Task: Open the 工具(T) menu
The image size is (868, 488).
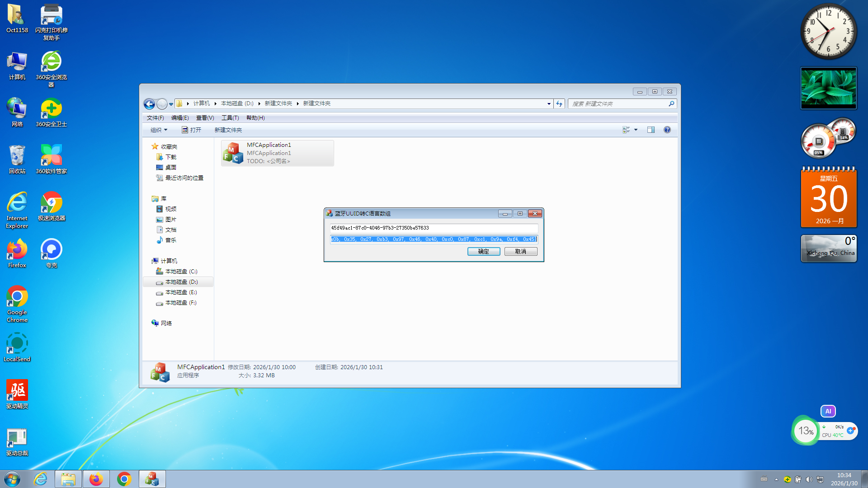Action: coord(230,118)
